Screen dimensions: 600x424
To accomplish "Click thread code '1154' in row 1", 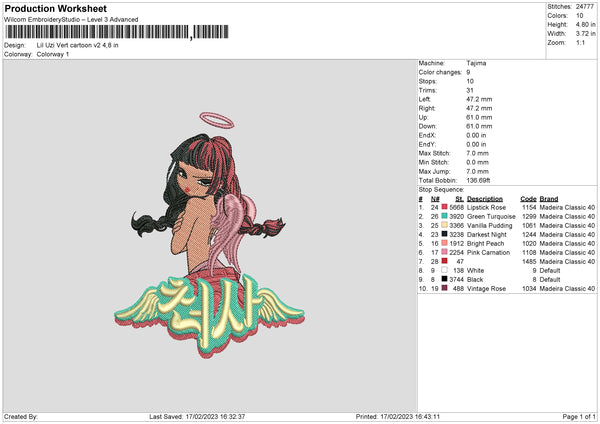I will pyautogui.click(x=529, y=207).
